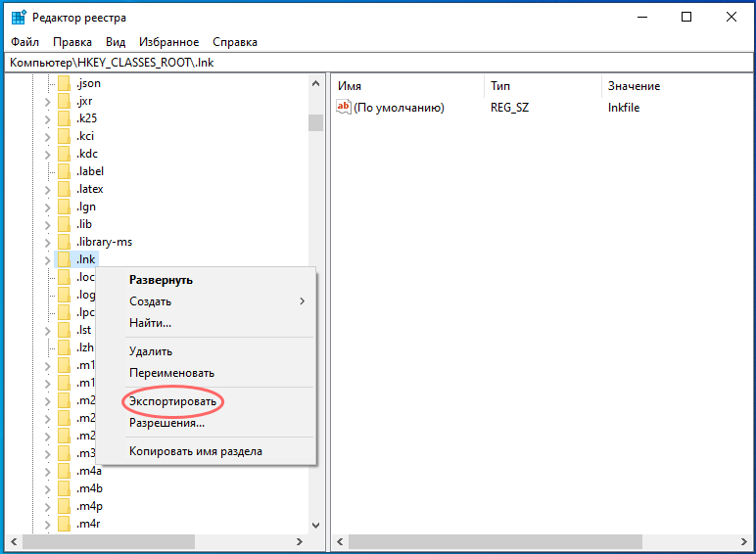The image size is (756, 554).
Task: Click the folder icon of the .latex key
Action: coord(64,189)
